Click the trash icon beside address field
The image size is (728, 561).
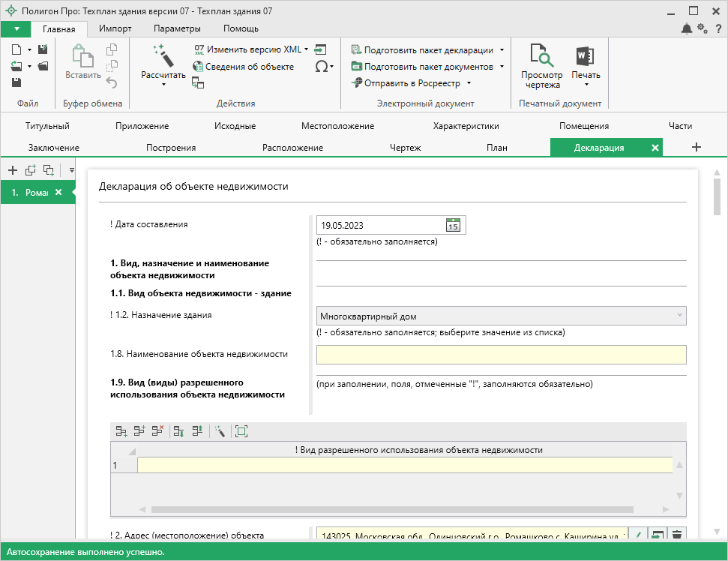coord(677,535)
